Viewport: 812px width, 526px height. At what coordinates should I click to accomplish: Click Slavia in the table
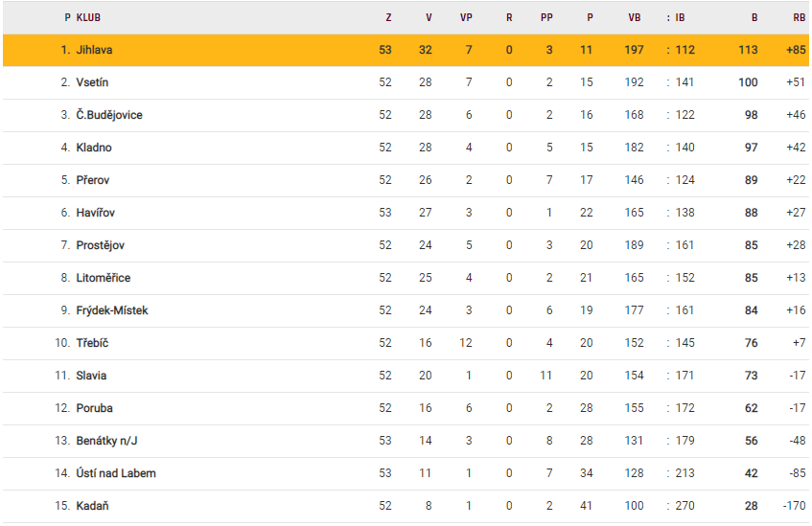(91, 376)
